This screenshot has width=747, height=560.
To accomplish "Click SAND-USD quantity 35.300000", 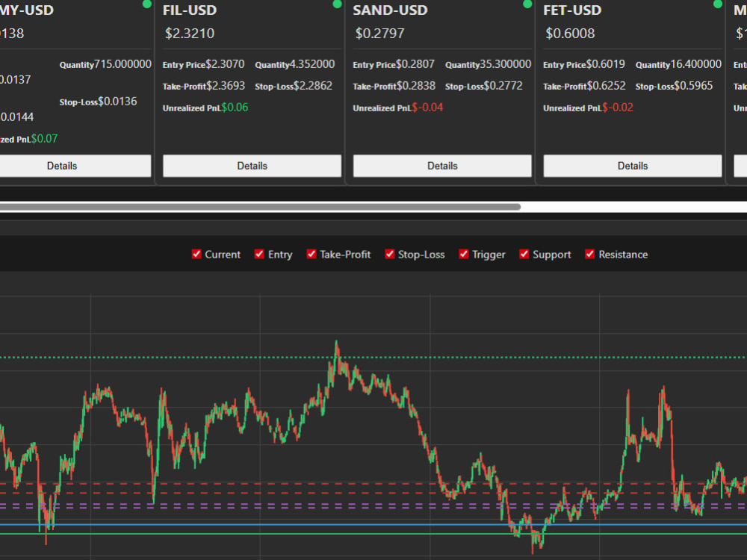I will pyautogui.click(x=506, y=64).
